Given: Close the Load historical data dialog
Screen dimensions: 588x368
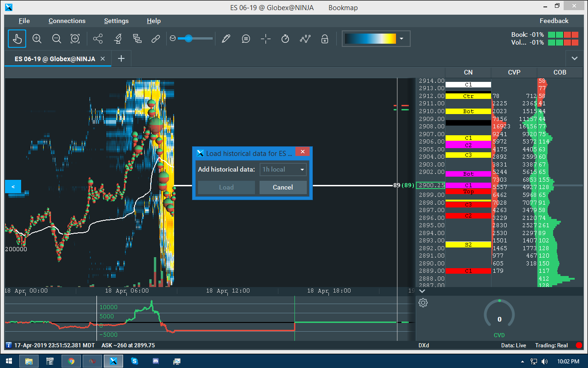Looking at the screenshot, I should tap(302, 153).
